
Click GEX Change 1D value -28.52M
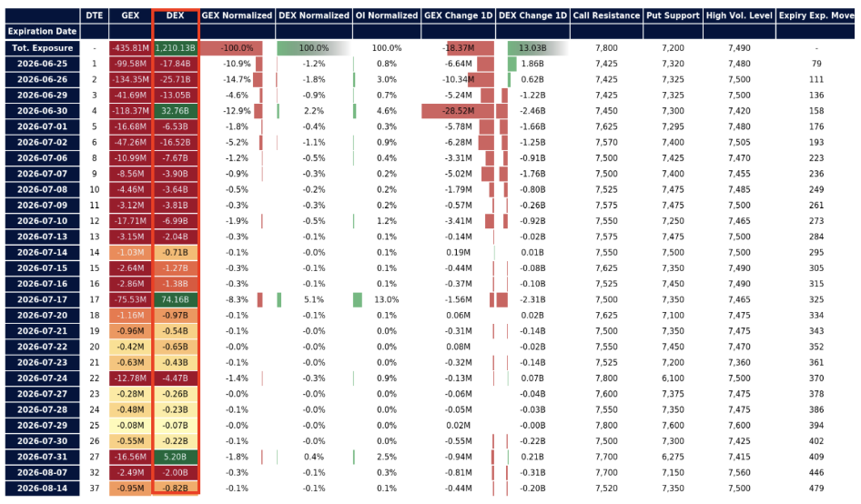(x=458, y=111)
